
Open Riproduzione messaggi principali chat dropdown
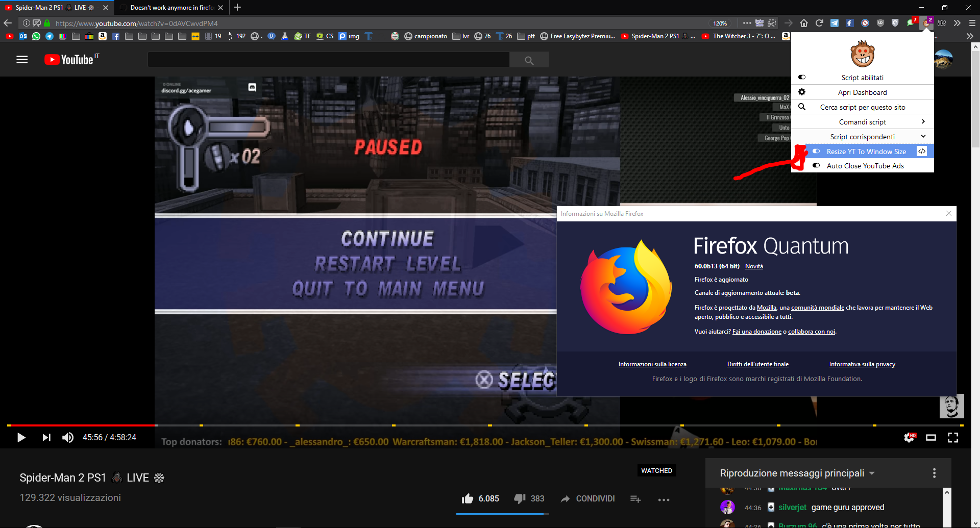point(797,473)
